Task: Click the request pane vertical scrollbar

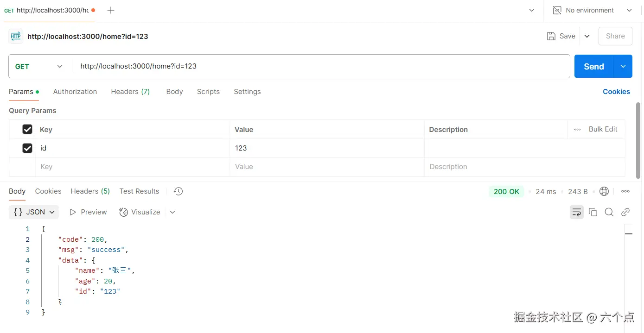Action: [x=638, y=140]
